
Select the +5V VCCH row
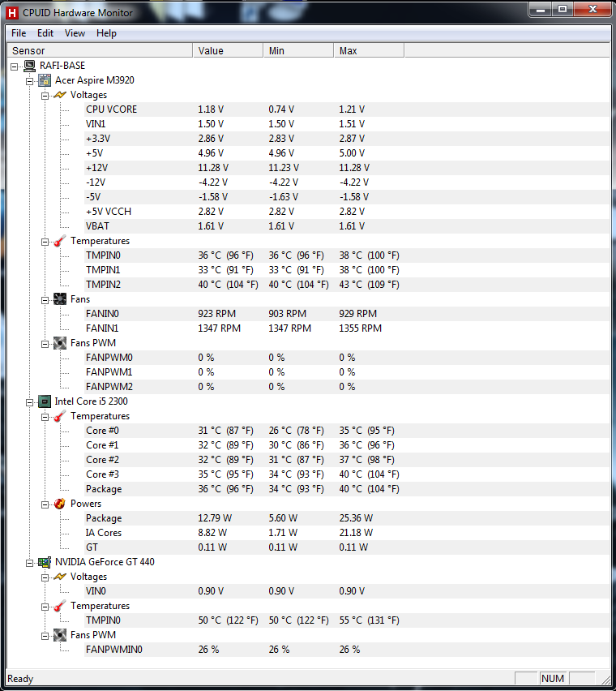click(347, 212)
